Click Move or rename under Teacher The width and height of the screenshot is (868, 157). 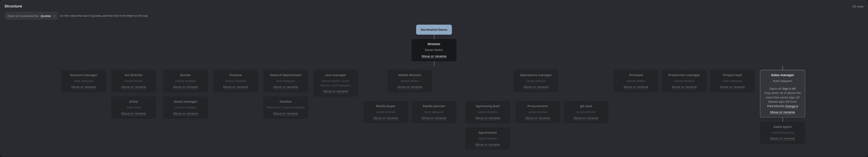(x=285, y=114)
